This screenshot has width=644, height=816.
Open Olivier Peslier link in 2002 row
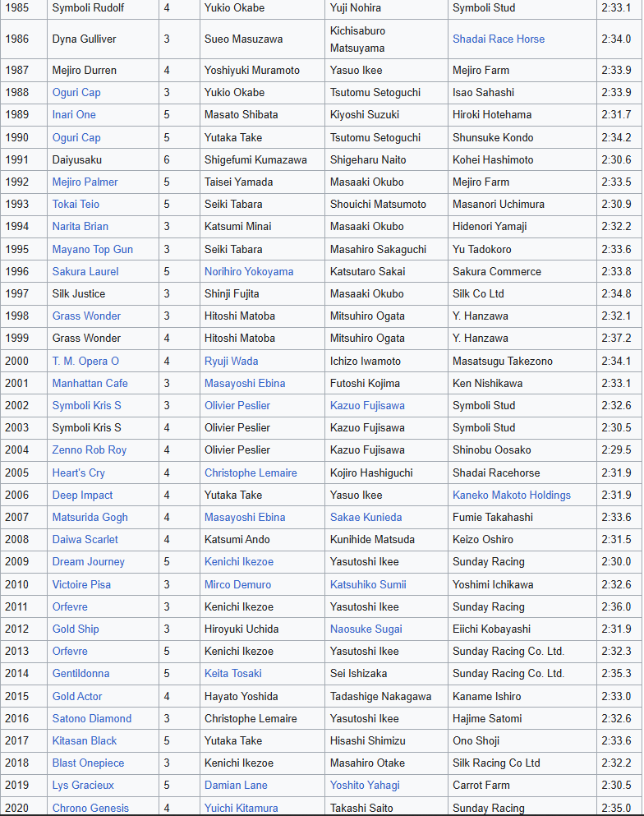(x=237, y=405)
